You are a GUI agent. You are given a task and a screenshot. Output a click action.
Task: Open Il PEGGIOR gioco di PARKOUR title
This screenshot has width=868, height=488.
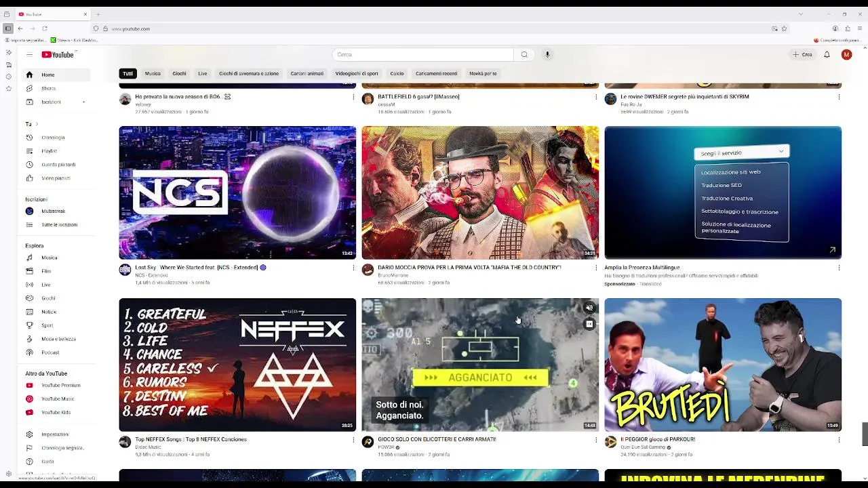(x=657, y=439)
